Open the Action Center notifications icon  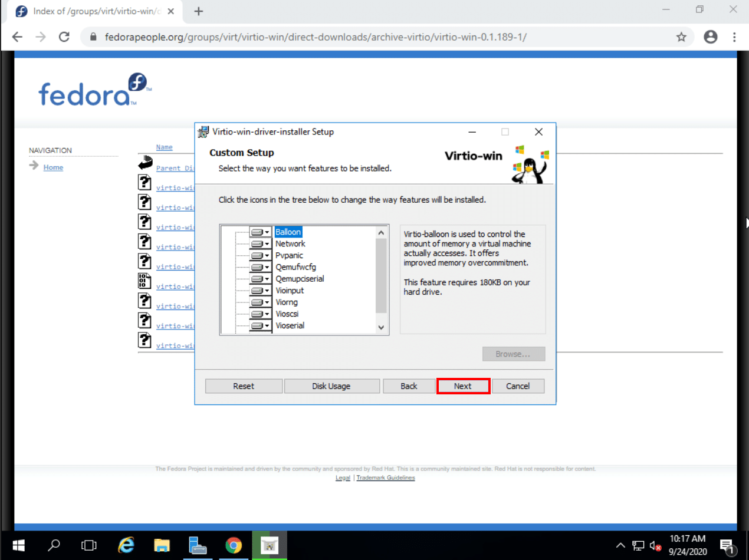[727, 546]
